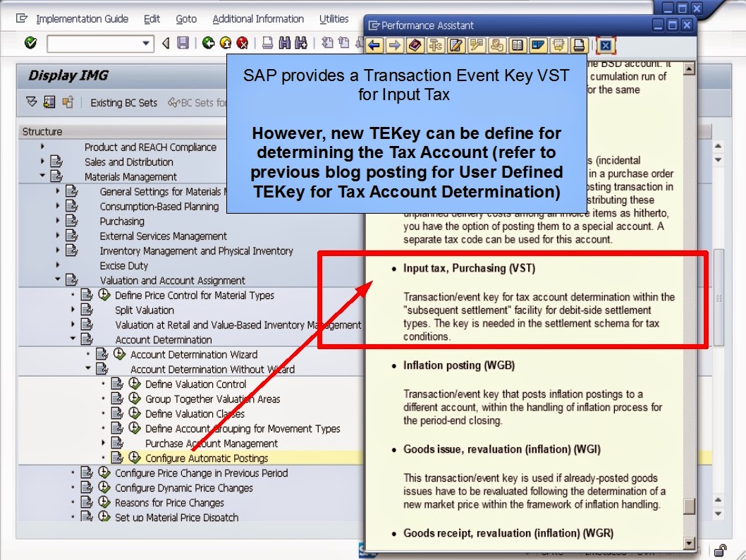Open the Edit menu
The height and width of the screenshot is (560, 746).
coord(152,19)
